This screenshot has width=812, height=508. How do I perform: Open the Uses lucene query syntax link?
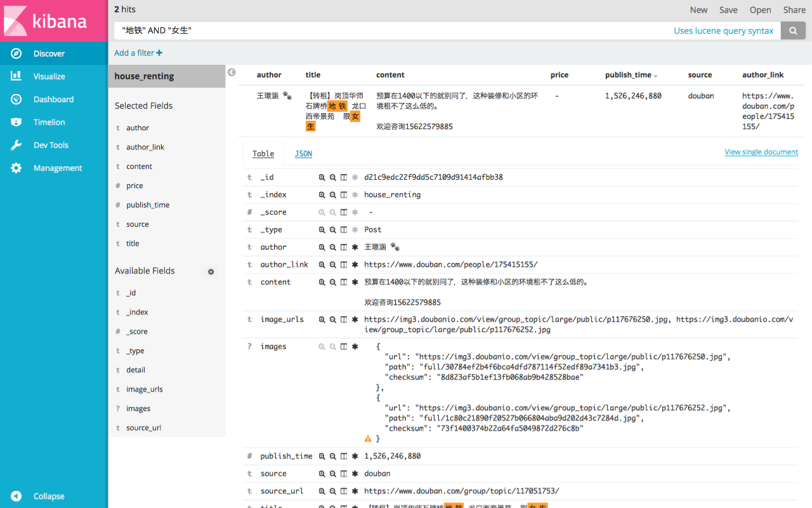[x=724, y=30]
